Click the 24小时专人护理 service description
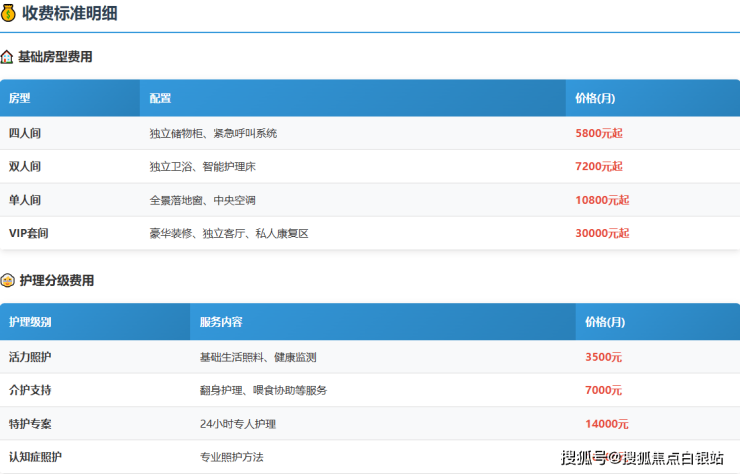 238,424
